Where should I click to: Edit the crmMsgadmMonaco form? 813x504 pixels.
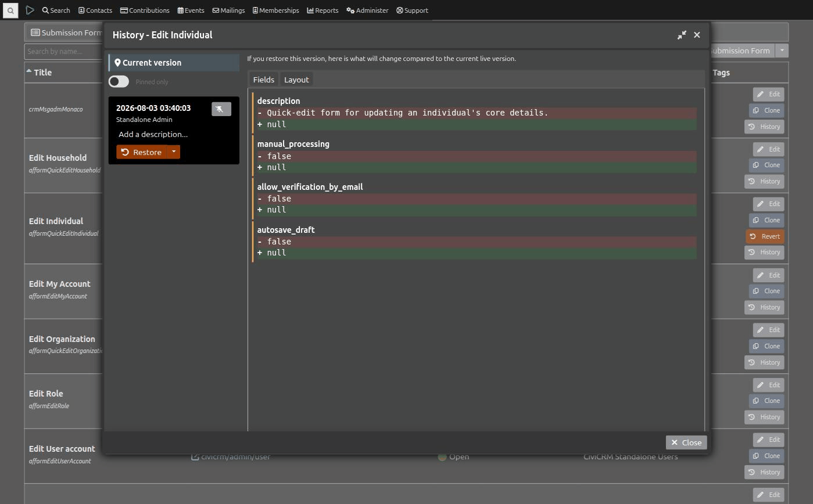click(769, 94)
